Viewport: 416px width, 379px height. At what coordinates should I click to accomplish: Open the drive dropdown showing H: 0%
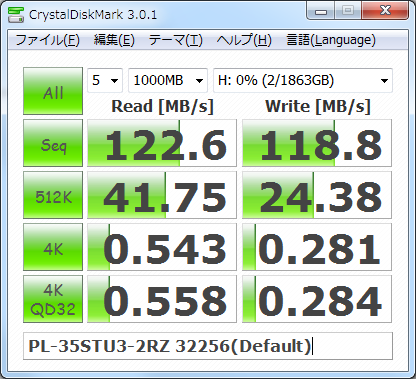[303, 80]
